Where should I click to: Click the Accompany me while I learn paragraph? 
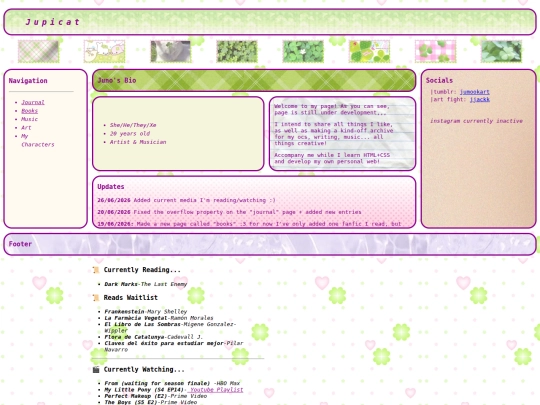click(x=332, y=158)
